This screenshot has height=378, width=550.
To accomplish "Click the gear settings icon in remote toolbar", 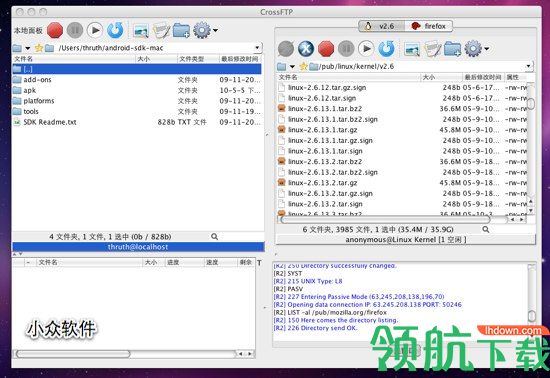I will tap(473, 49).
